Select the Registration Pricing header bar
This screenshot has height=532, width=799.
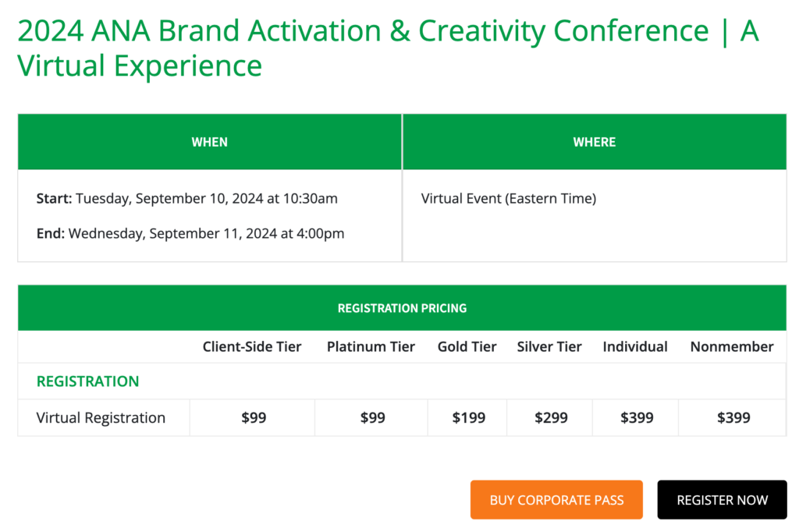402,308
